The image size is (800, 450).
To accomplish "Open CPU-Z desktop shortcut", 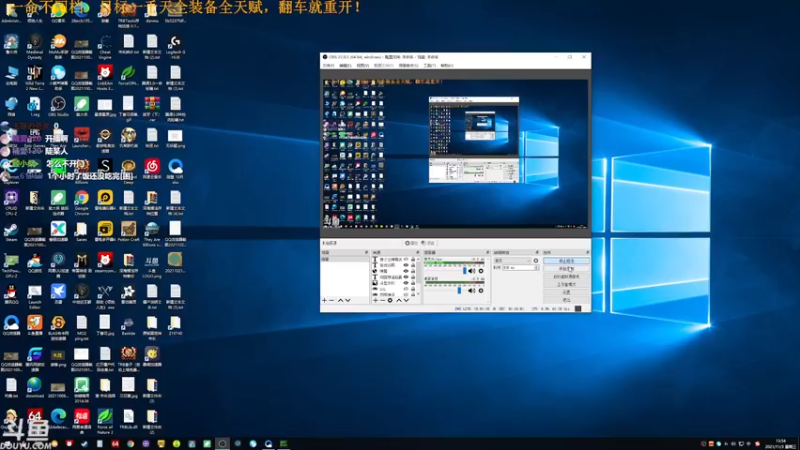I will click(11, 203).
